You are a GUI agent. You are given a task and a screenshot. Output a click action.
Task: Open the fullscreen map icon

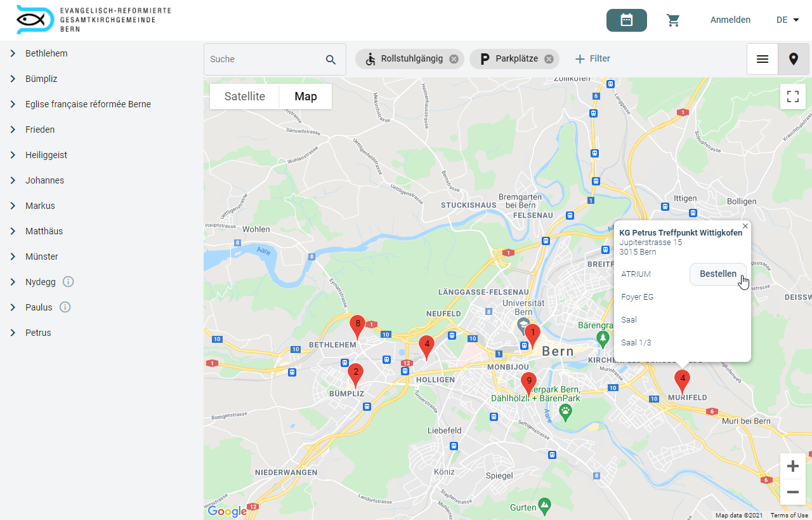pos(793,96)
